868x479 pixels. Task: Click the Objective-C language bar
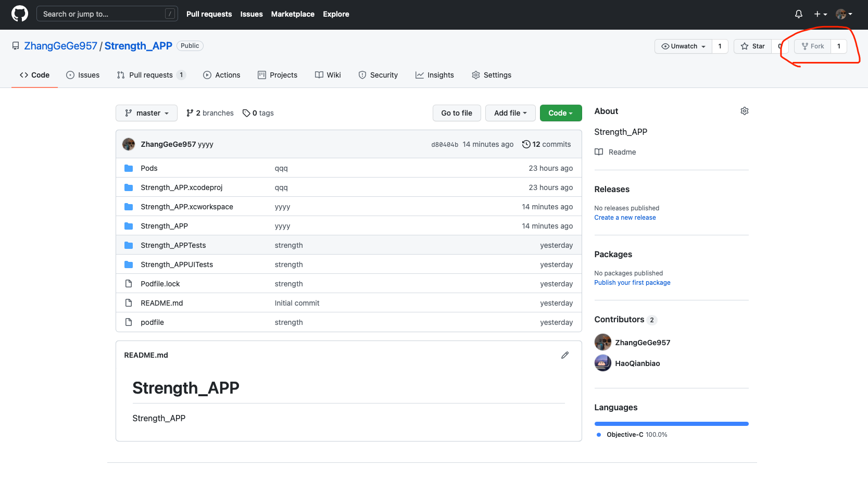click(672, 424)
